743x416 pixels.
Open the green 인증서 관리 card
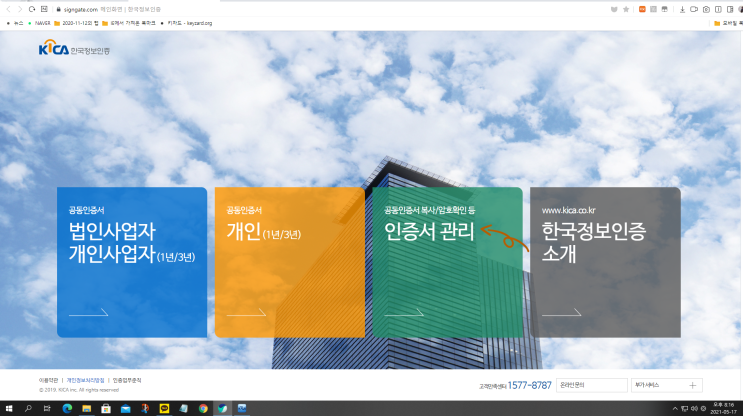447,262
